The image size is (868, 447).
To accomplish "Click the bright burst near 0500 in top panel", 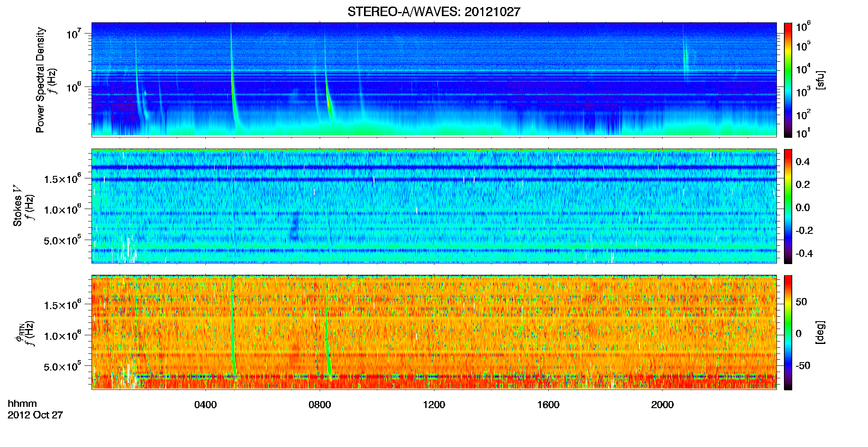I will tap(233, 83).
